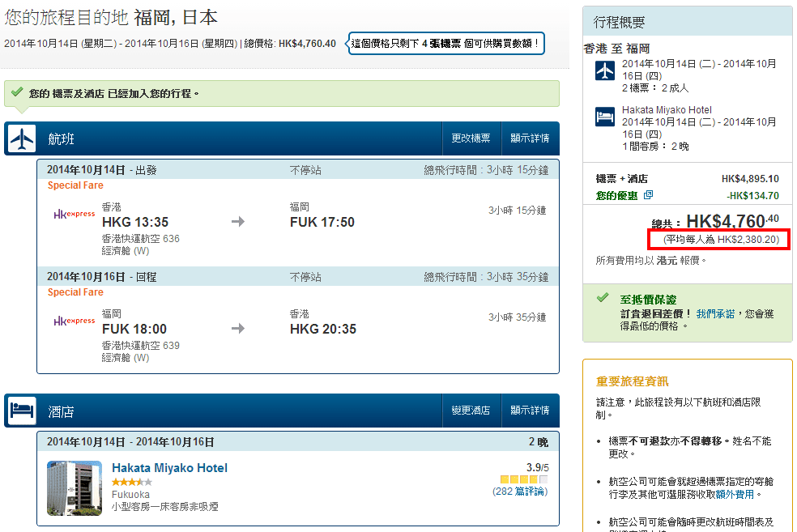Image resolution: width=797 pixels, height=532 pixels.
Task: Click the green checkmark beside 至抵價保證
Action: 603,298
